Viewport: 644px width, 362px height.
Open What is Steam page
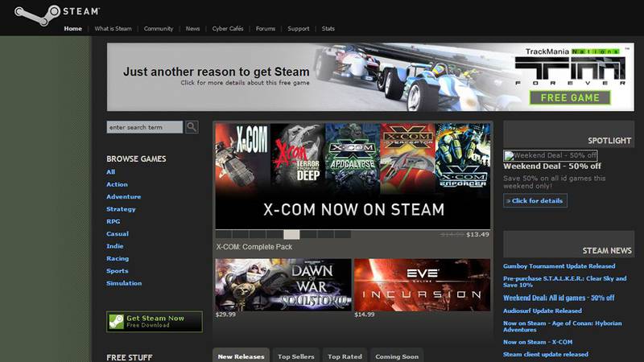point(113,29)
